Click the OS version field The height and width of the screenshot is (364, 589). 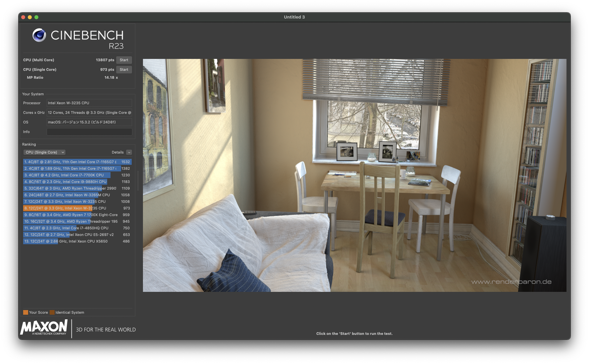click(89, 122)
